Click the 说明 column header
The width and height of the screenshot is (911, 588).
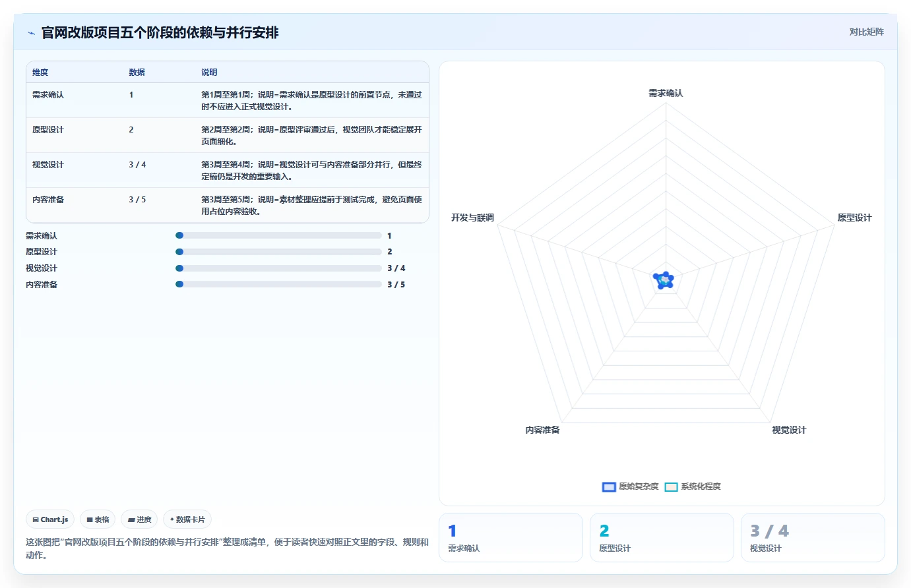pyautogui.click(x=209, y=73)
